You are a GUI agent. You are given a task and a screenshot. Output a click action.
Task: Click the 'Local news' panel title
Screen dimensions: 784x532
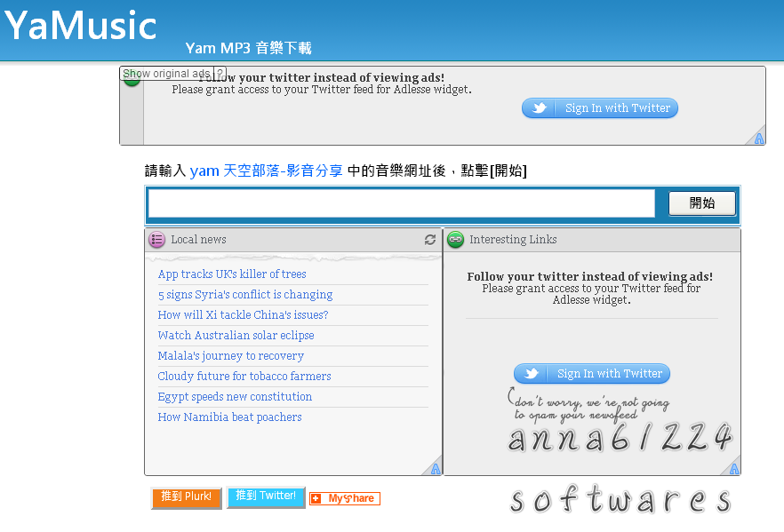(x=198, y=240)
